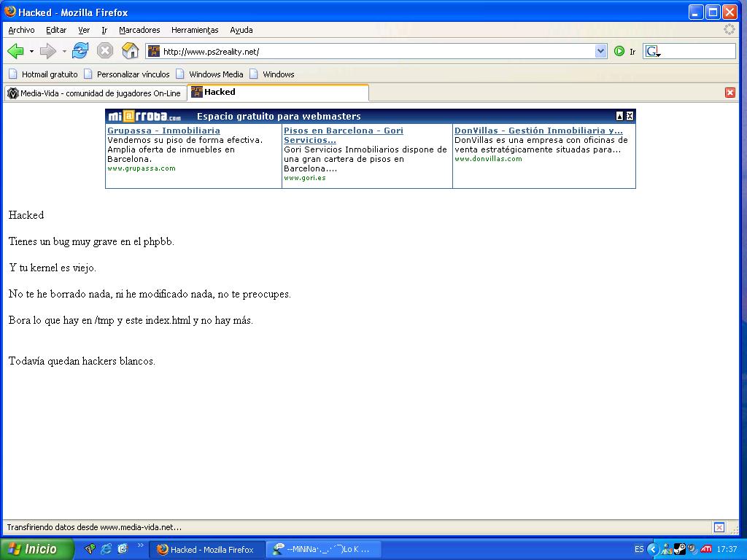The width and height of the screenshot is (747, 560).
Task: Click the grey Forward arrow button
Action: point(47,51)
